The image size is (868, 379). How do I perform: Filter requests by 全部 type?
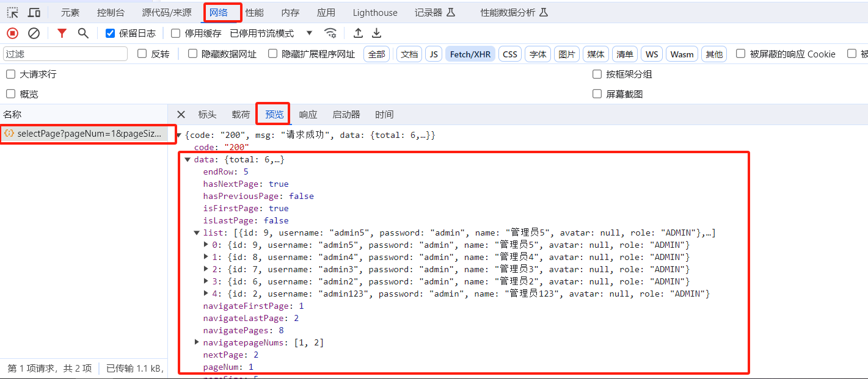coord(376,54)
